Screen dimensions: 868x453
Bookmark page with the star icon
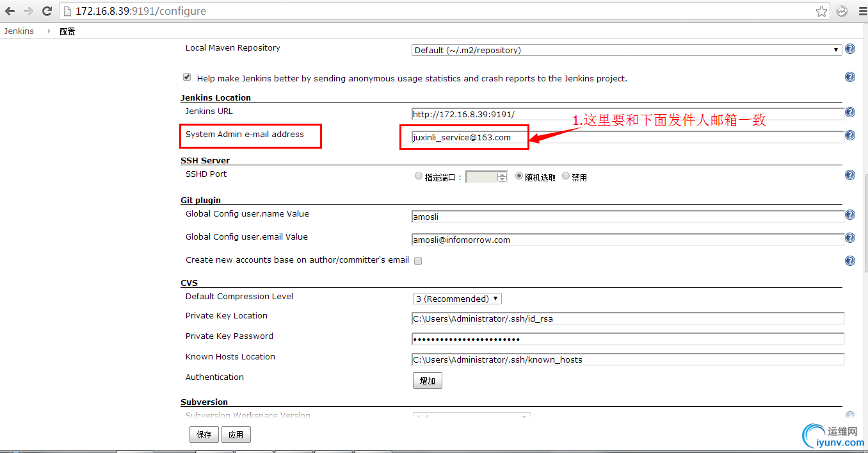821,11
